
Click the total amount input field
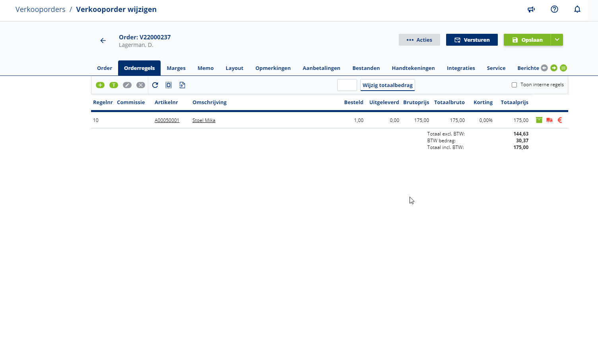347,85
